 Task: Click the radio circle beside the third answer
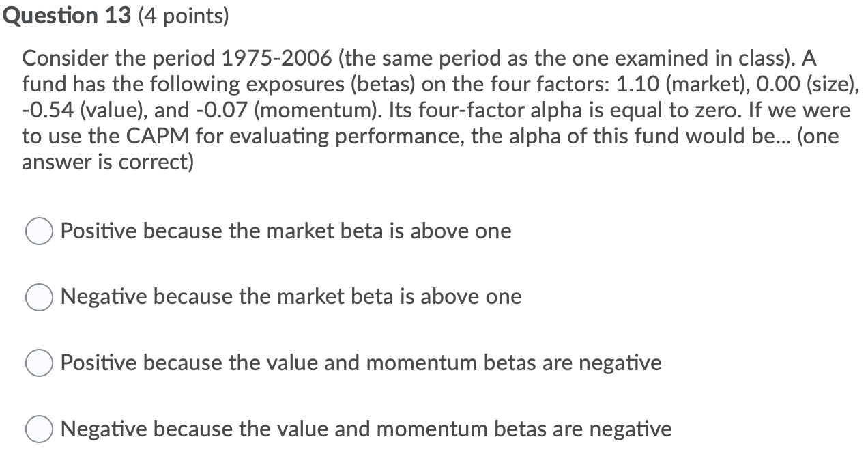point(39,363)
